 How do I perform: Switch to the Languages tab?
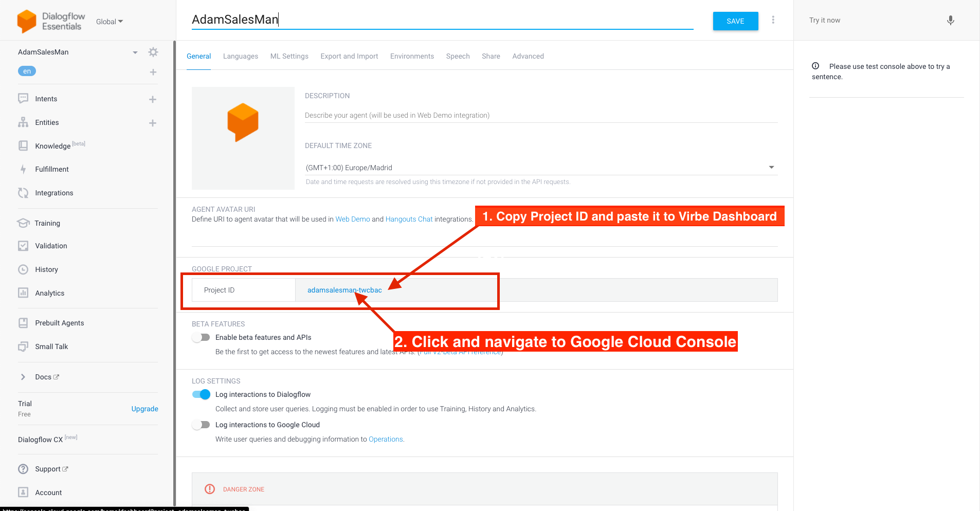pos(241,56)
